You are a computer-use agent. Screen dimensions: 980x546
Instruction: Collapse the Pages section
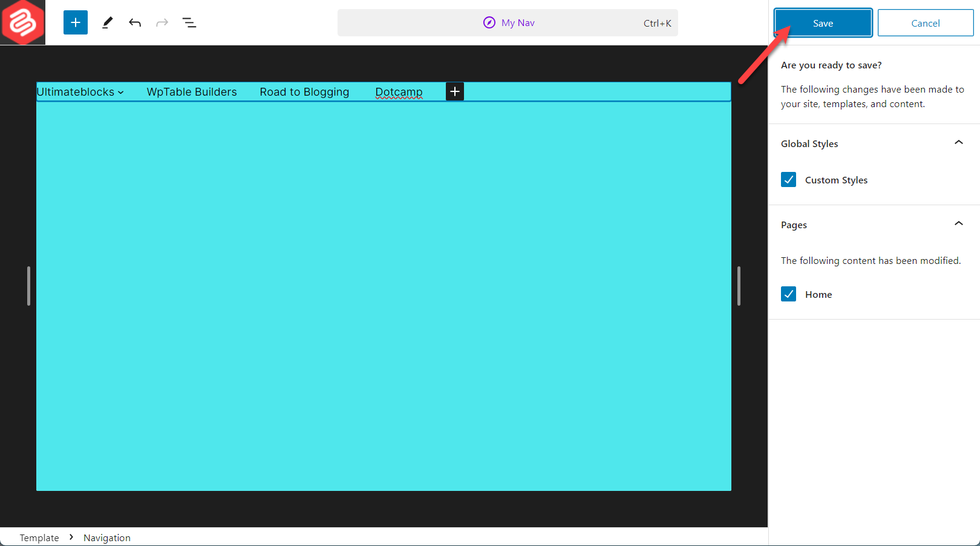[x=958, y=223]
